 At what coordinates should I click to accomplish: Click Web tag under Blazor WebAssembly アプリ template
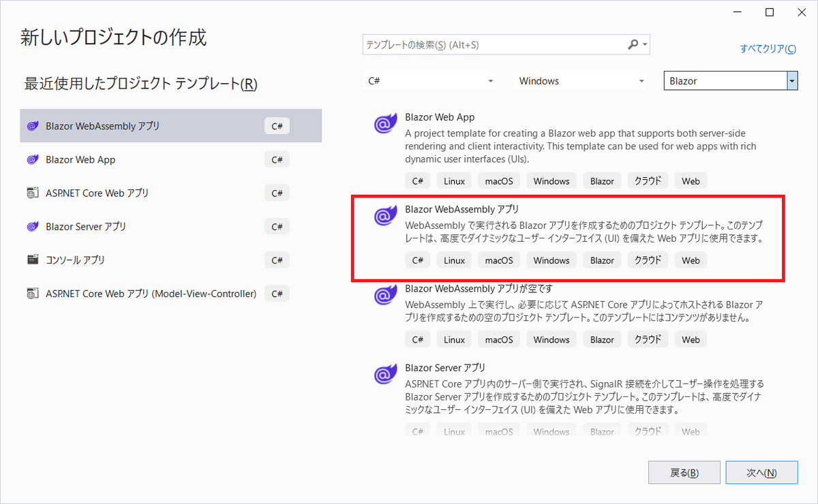tap(691, 260)
